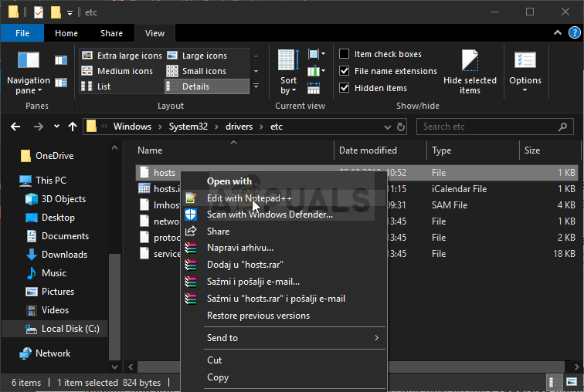Click the refresh icon beside address bar
Image resolution: width=584 pixels, height=392 pixels.
400,127
